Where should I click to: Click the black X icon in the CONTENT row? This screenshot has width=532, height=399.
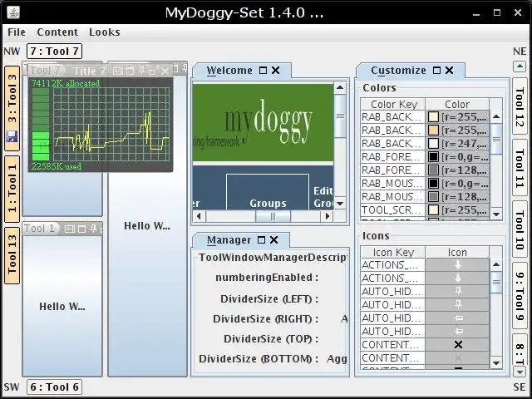pos(458,345)
